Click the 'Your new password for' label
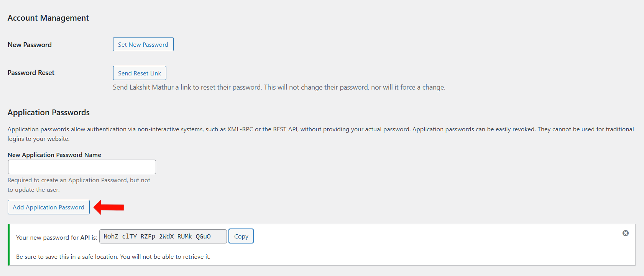 tap(47, 238)
